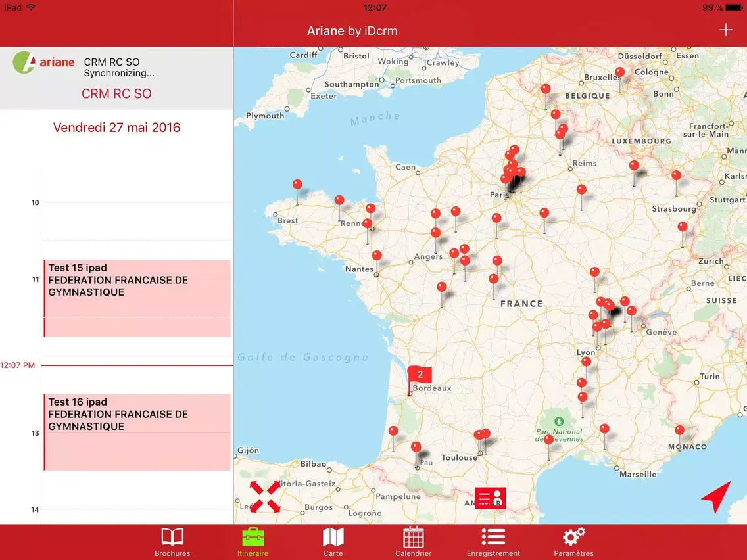Click the Ariane logo
The width and height of the screenshot is (747, 560).
click(x=43, y=62)
